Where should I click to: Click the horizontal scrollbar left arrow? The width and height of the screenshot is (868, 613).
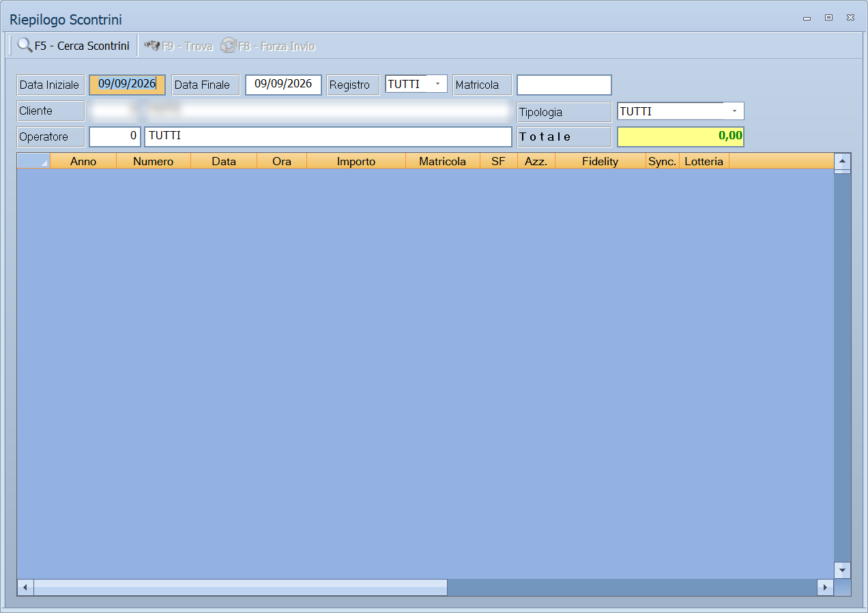tap(25, 587)
